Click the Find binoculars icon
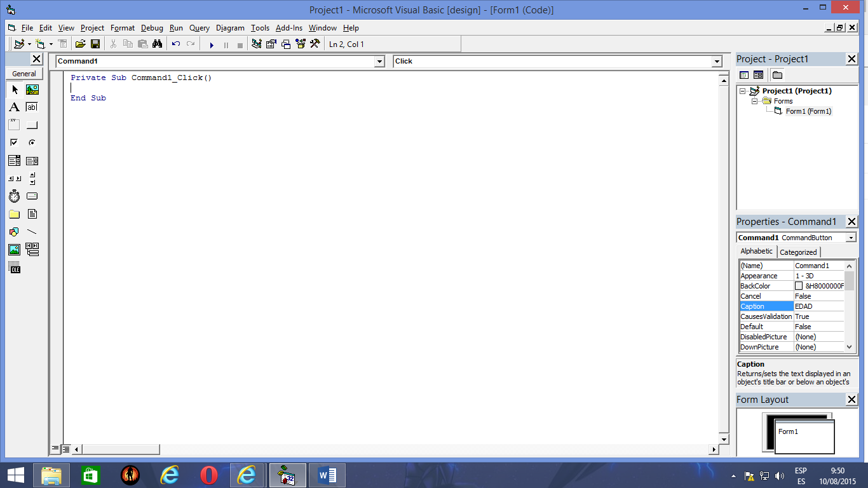This screenshot has height=488, width=868. tap(158, 43)
